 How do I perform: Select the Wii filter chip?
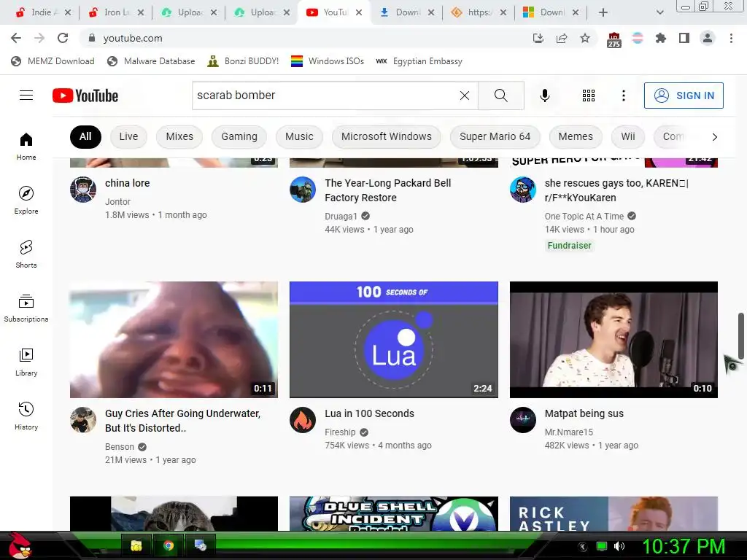tap(627, 136)
